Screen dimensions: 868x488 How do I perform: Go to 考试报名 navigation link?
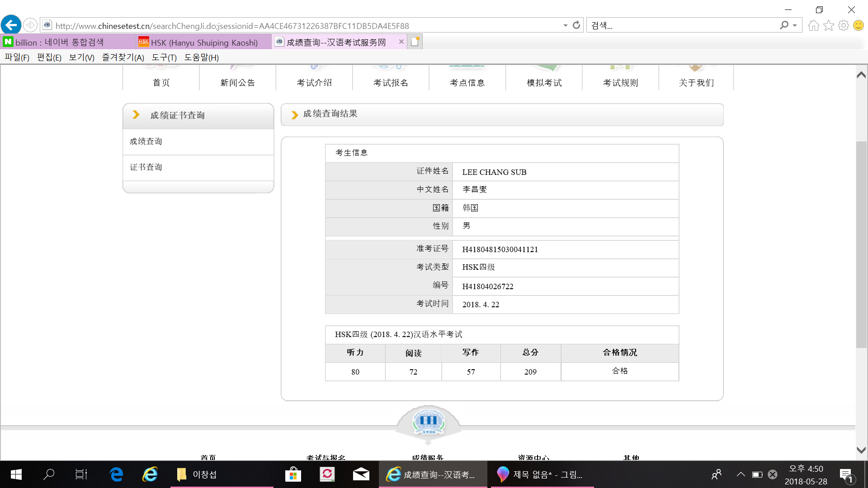(x=391, y=83)
